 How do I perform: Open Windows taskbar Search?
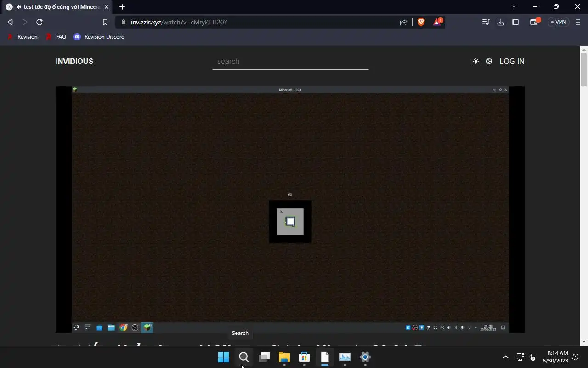[244, 357]
